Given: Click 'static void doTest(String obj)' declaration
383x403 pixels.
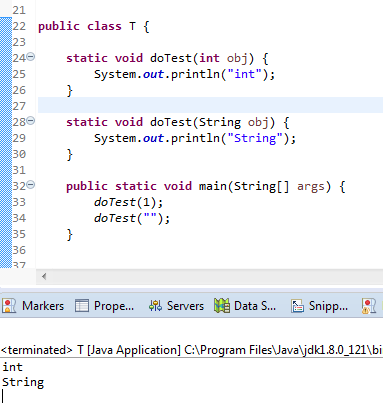Looking at the screenshot, I should point(170,122).
